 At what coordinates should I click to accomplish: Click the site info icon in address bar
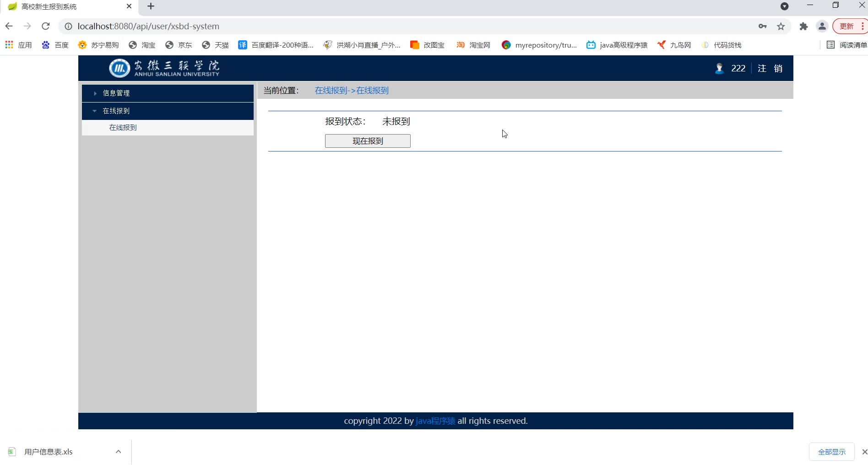(x=68, y=27)
